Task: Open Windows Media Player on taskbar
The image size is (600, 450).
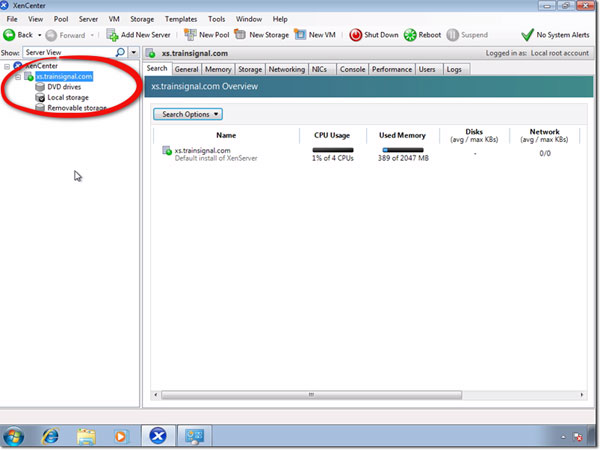Action: coord(120,436)
